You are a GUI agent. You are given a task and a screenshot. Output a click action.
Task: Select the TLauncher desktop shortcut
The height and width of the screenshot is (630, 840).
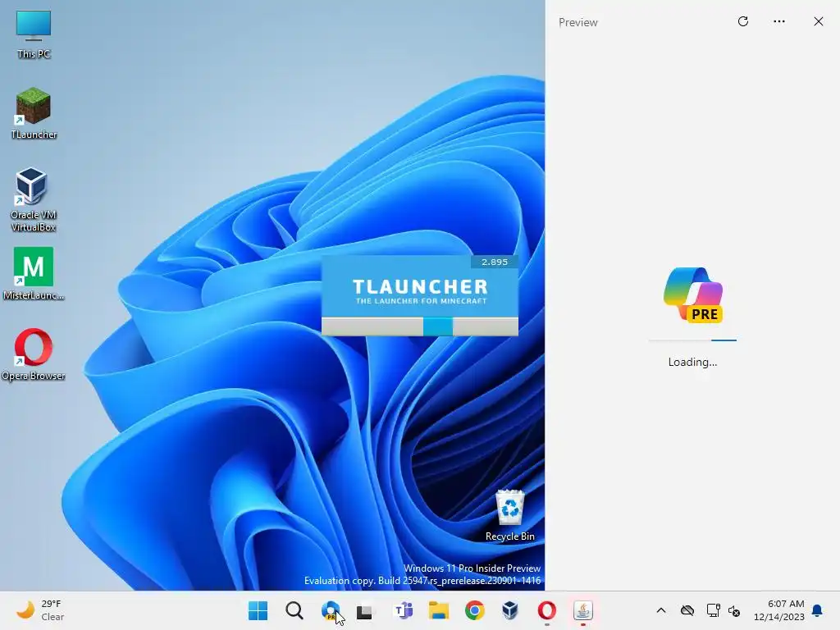(33, 113)
